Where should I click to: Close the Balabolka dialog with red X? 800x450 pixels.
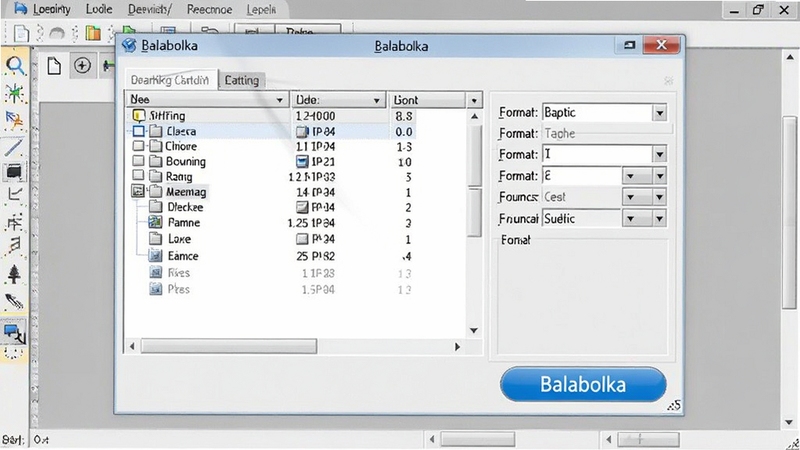(x=661, y=45)
